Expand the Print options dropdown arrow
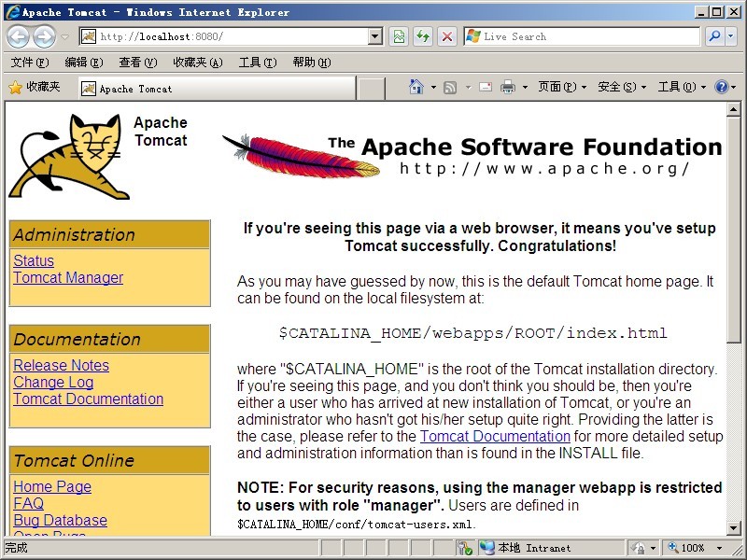The width and height of the screenshot is (747, 560). click(x=525, y=87)
